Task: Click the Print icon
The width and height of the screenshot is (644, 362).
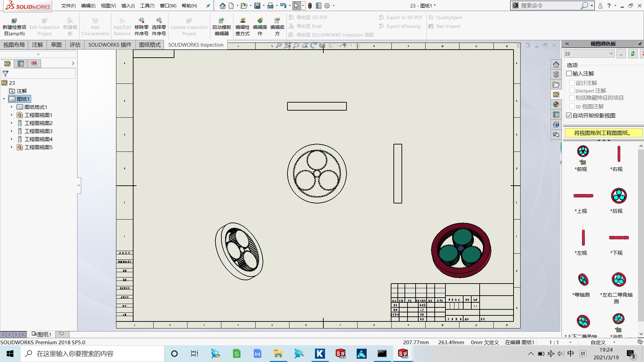Action: click(270, 6)
